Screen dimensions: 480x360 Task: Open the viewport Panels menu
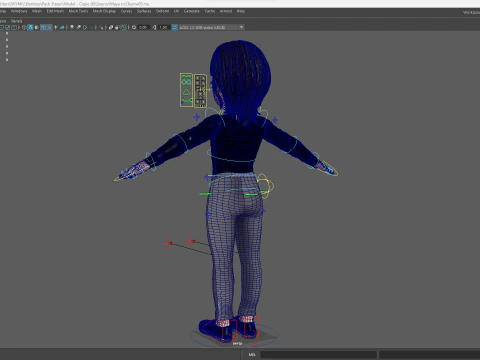16,21
